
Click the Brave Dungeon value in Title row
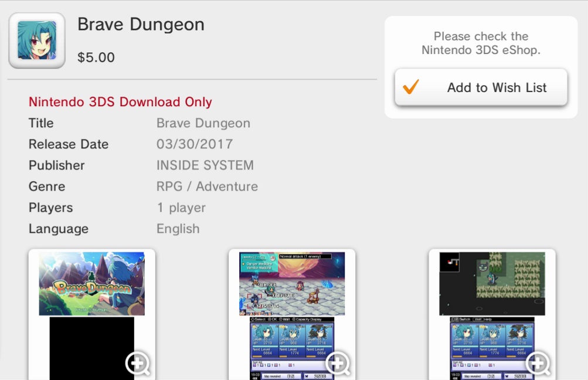(x=203, y=123)
